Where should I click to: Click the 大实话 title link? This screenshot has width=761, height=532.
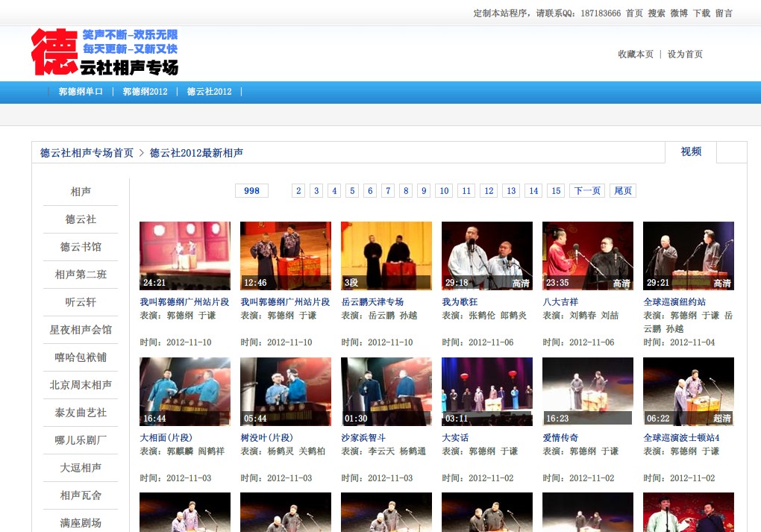tap(455, 438)
